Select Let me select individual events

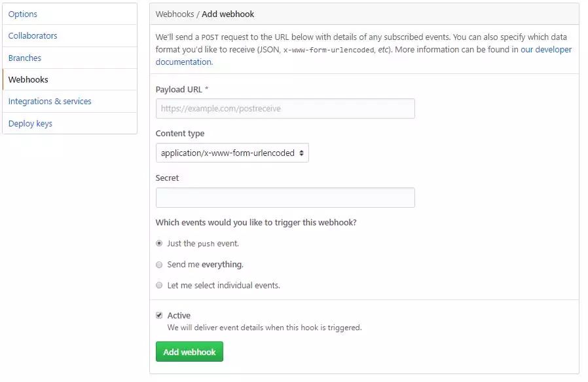point(159,285)
